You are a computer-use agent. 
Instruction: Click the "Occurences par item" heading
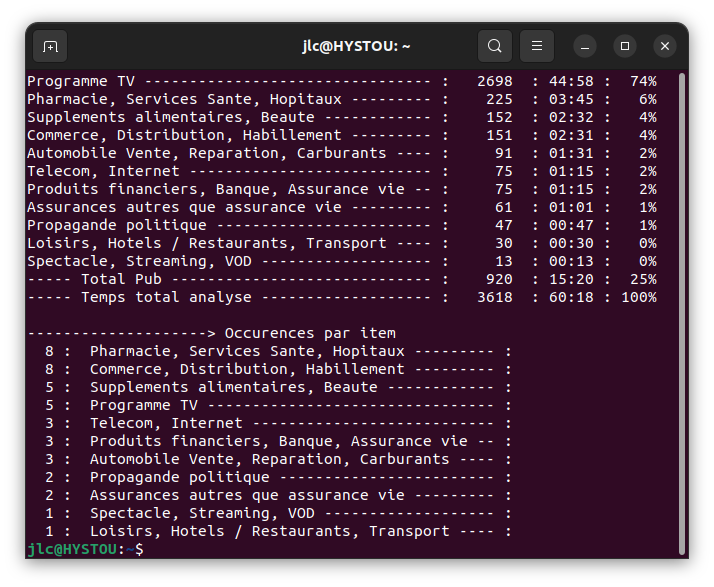click(310, 333)
